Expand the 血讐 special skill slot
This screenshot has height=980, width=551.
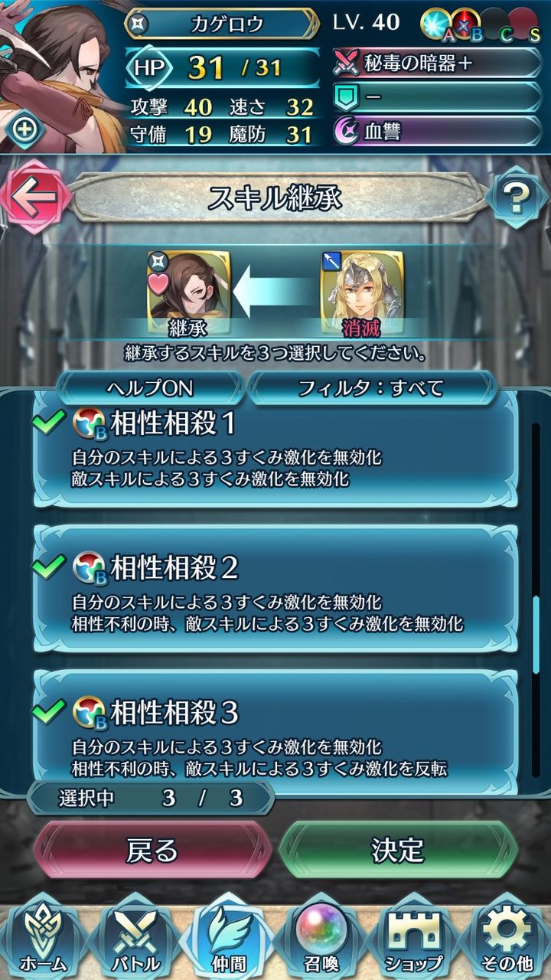pos(436,131)
